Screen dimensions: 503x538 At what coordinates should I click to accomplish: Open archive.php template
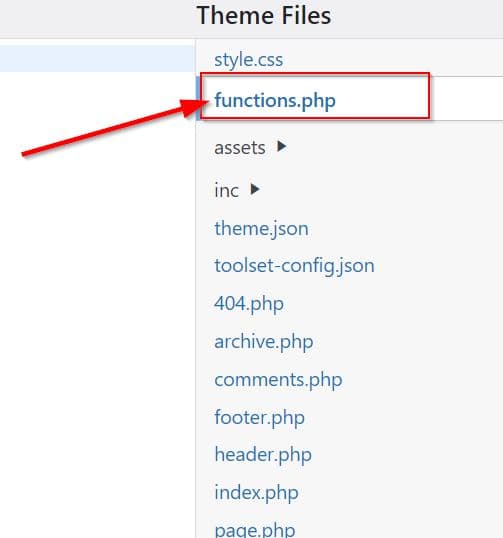264,342
